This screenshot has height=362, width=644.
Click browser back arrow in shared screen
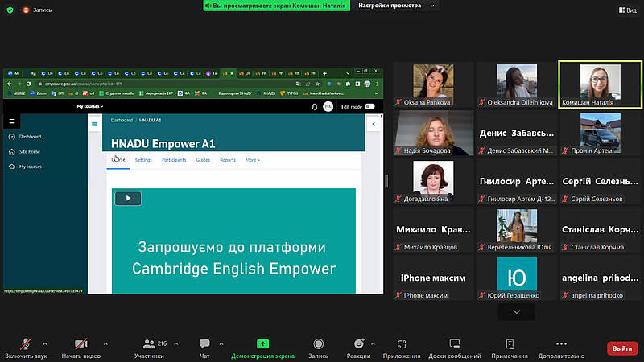click(x=10, y=84)
